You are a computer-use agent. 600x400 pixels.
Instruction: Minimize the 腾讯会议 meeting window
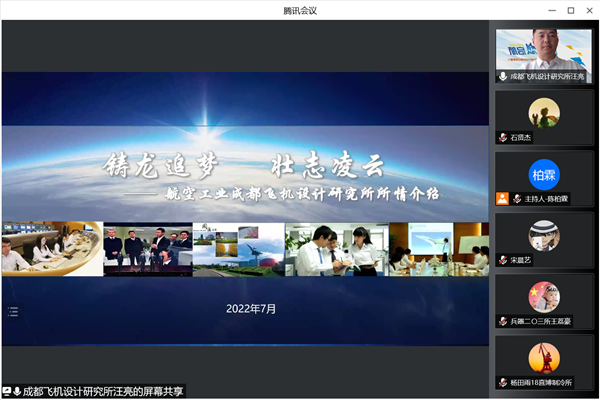pyautogui.click(x=550, y=9)
